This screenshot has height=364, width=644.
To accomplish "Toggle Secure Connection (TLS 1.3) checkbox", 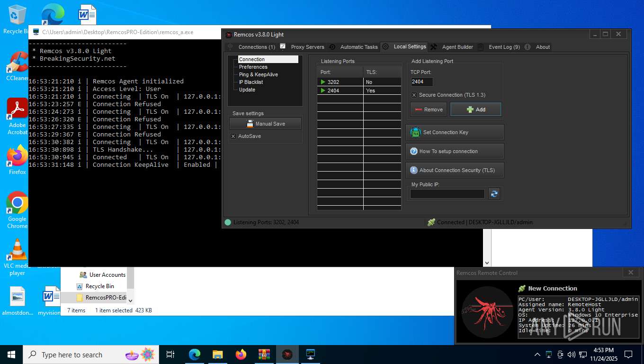I will [x=414, y=95].
